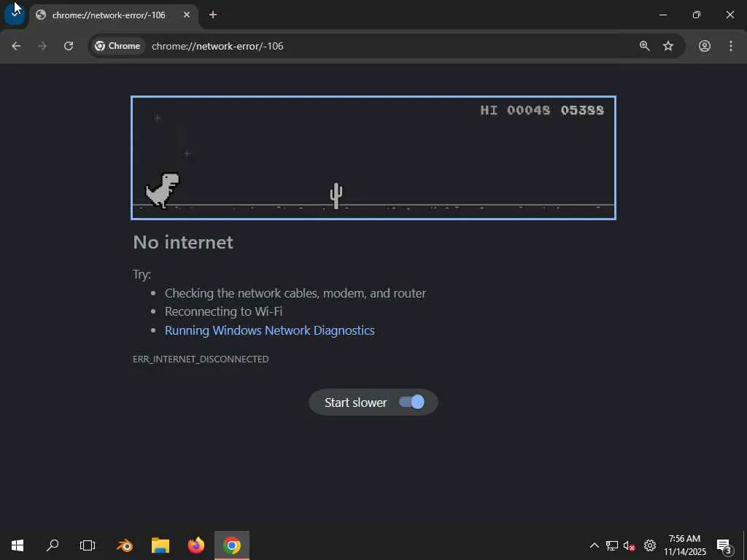Go back with the browser back arrow
Image resolution: width=747 pixels, height=560 pixels.
[x=16, y=46]
